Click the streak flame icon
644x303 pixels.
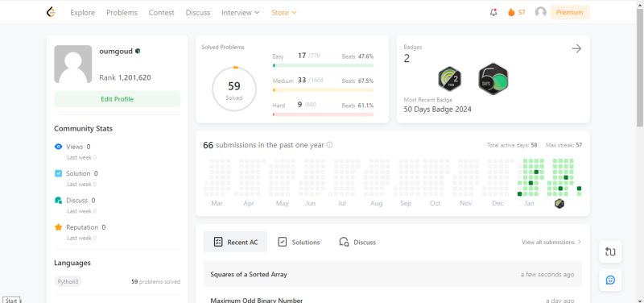pos(511,12)
